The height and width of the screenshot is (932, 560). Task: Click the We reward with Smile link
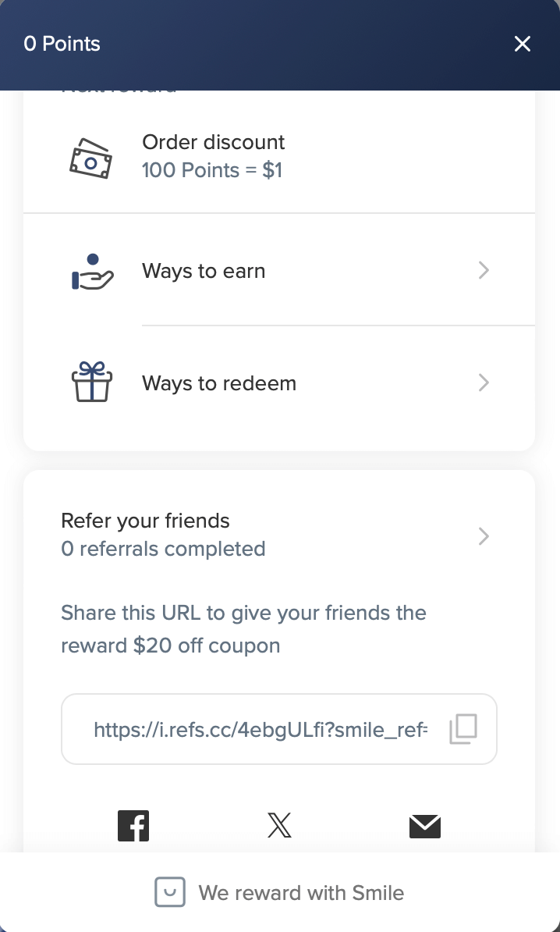click(301, 892)
